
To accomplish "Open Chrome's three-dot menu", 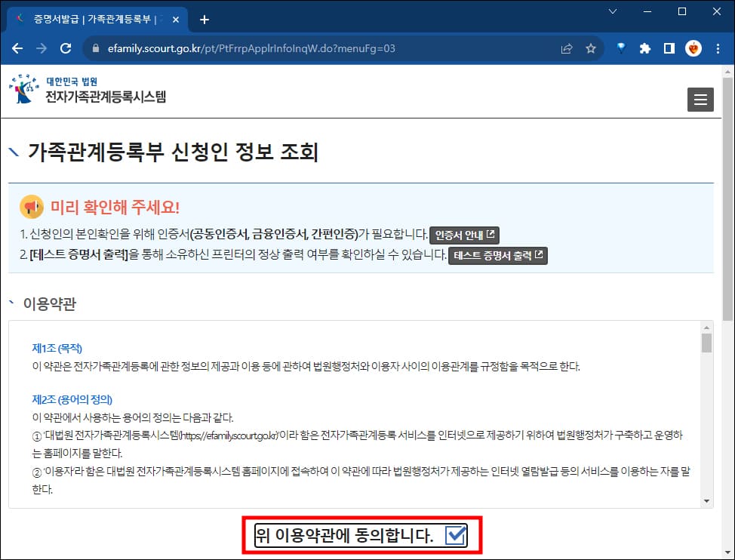I will pyautogui.click(x=715, y=48).
